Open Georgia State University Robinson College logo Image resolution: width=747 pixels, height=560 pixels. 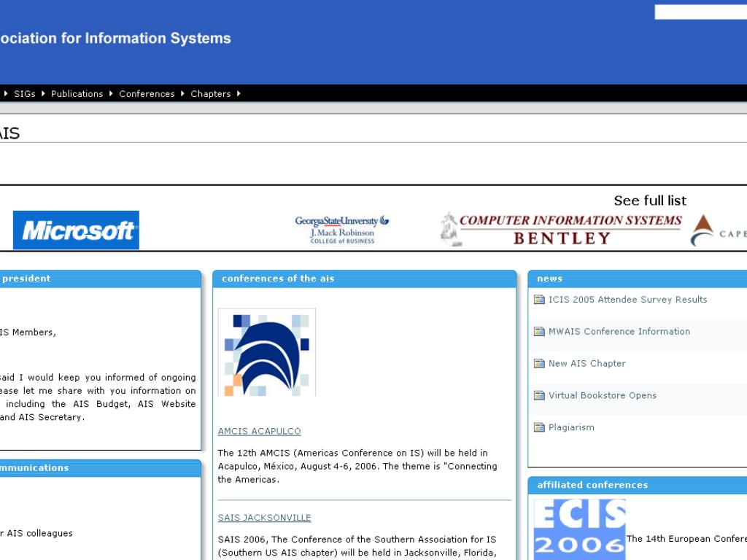click(342, 230)
